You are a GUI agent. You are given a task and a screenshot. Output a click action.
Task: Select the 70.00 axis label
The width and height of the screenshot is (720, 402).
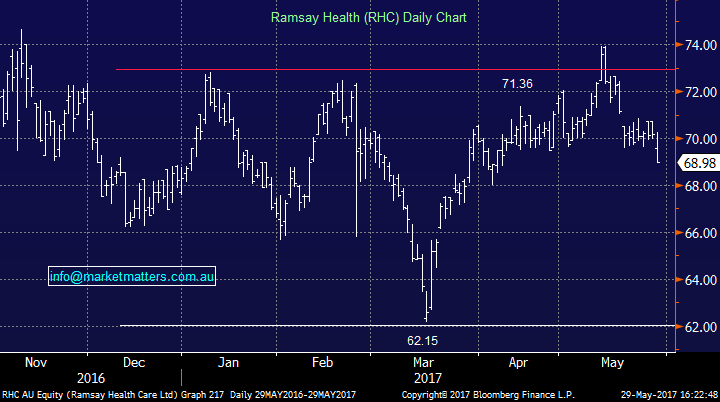701,139
